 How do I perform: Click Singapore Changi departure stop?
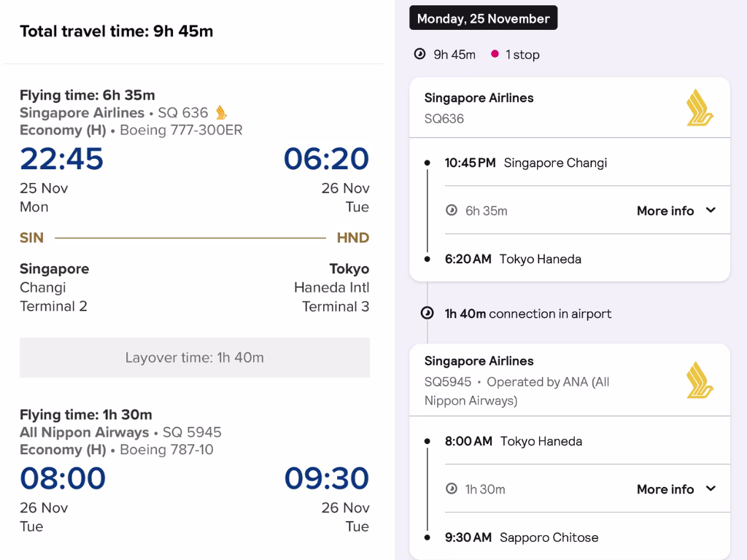(555, 163)
